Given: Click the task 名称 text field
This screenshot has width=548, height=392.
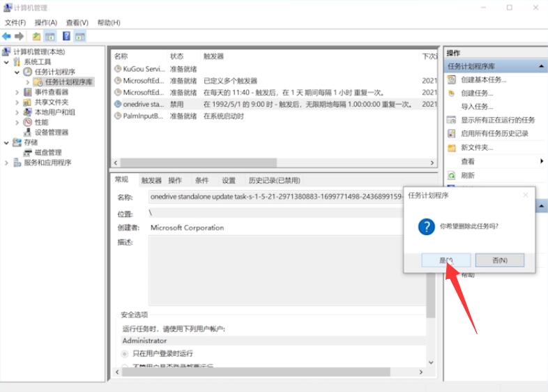Looking at the screenshot, I should click(x=276, y=197).
